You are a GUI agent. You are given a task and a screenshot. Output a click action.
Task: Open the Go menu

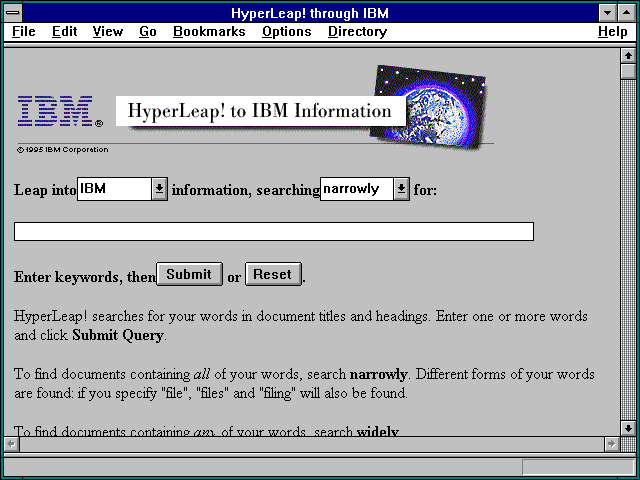point(148,31)
